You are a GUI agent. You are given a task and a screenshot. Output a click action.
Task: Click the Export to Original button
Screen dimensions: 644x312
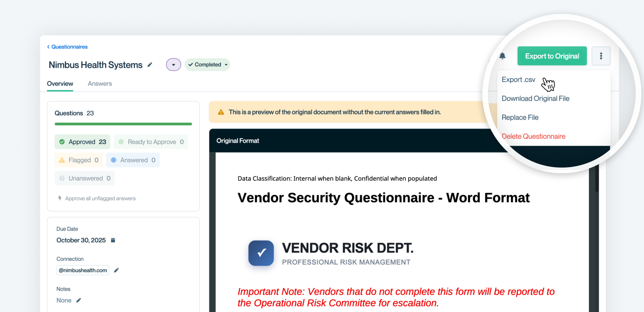tap(552, 56)
